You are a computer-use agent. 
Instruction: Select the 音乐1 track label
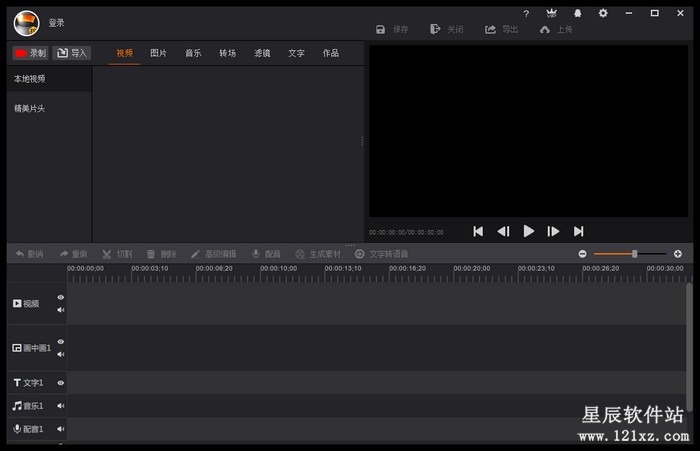[x=28, y=406]
